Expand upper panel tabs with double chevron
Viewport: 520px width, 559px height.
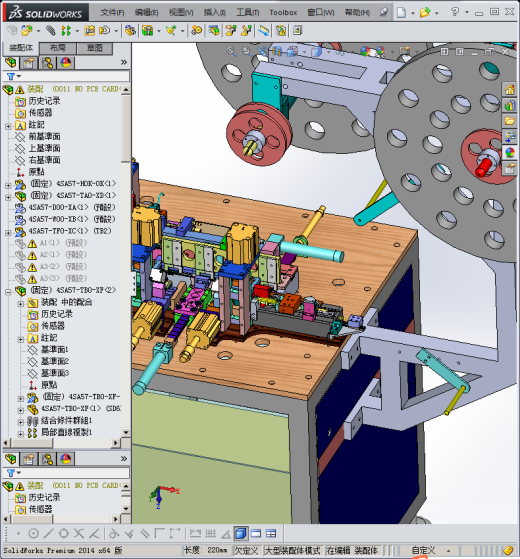(123, 62)
